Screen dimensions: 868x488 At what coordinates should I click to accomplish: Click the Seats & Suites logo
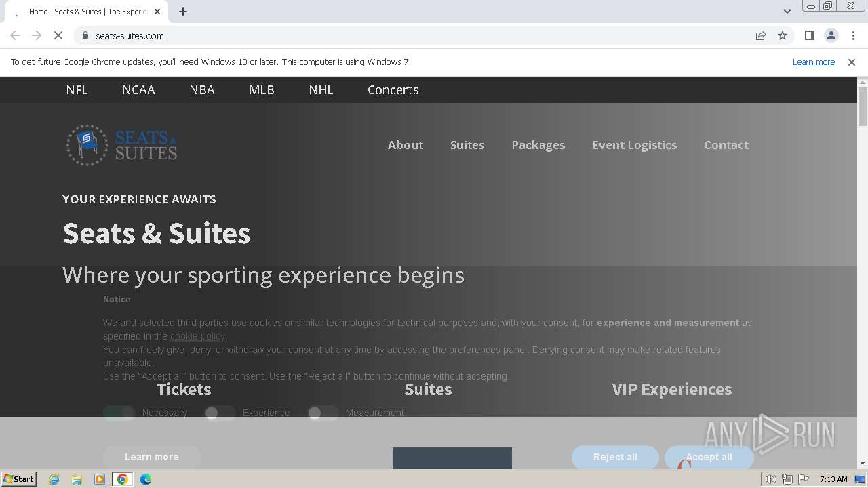[121, 145]
